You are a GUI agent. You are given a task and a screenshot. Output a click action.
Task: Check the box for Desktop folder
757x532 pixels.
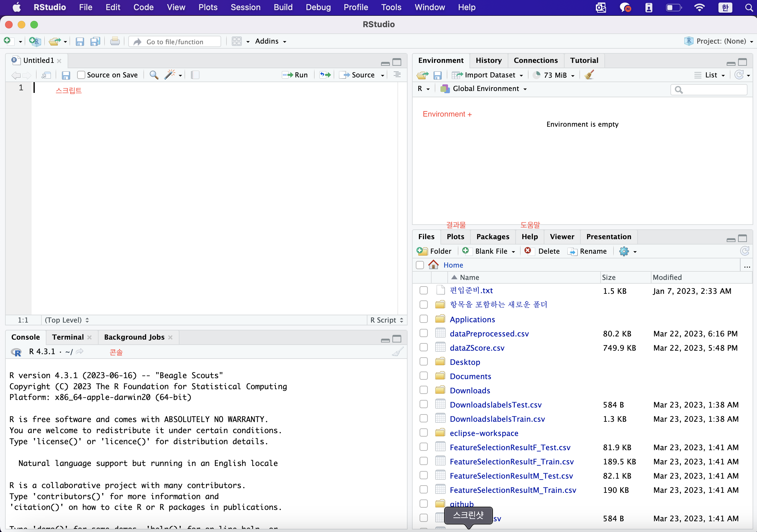tap(424, 362)
